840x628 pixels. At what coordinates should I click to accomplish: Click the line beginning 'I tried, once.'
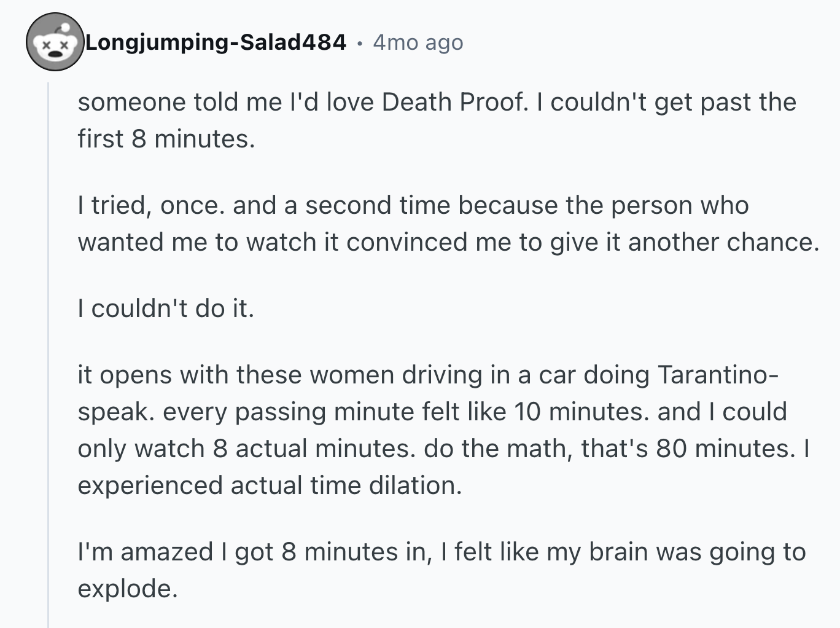click(x=413, y=205)
